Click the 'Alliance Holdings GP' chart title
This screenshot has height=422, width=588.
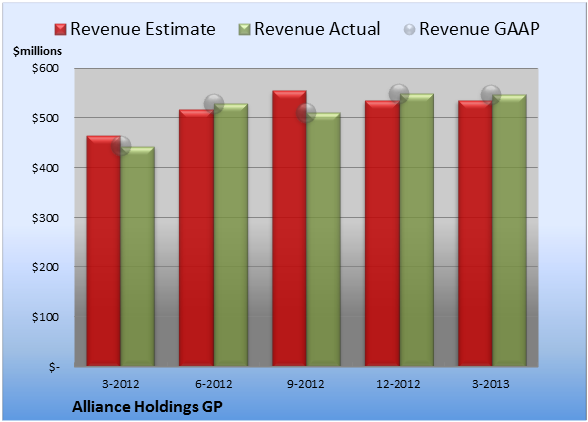(x=147, y=407)
